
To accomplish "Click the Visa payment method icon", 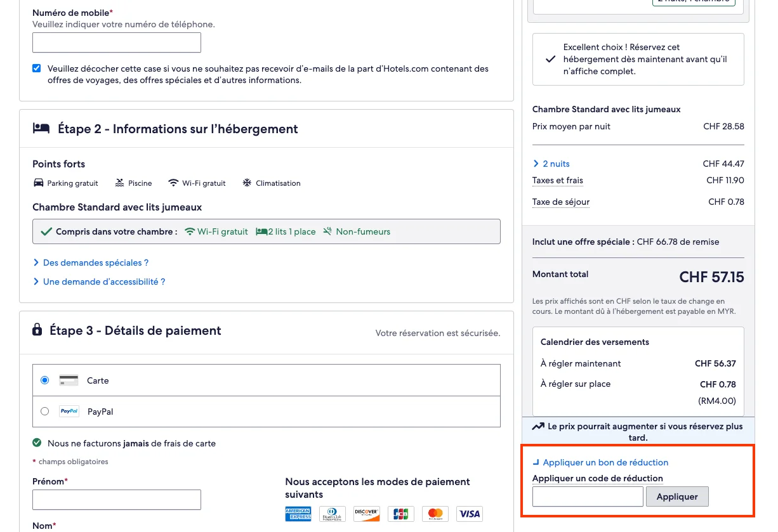I will tap(469, 514).
